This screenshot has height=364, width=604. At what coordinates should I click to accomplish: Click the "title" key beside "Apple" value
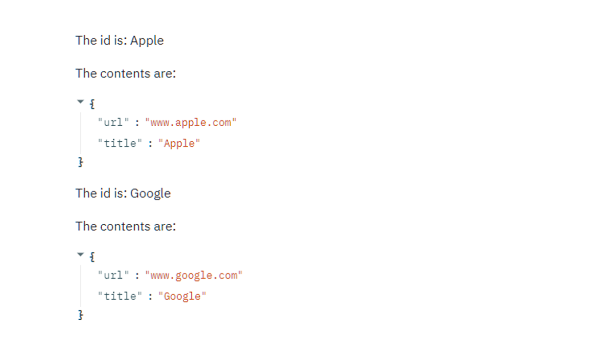120,143
